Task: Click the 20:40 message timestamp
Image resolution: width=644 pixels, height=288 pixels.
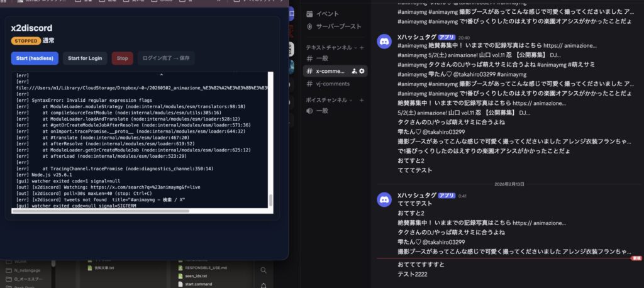Action: (x=464, y=37)
